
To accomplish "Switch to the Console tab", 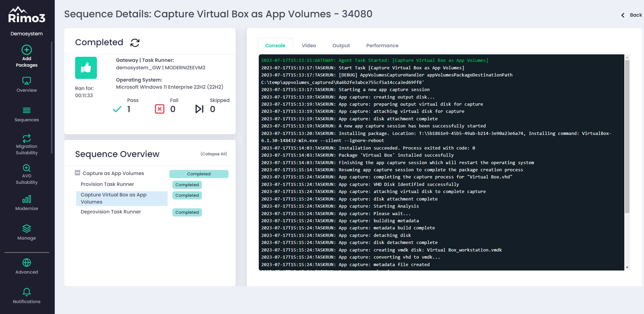I will click(x=275, y=46).
